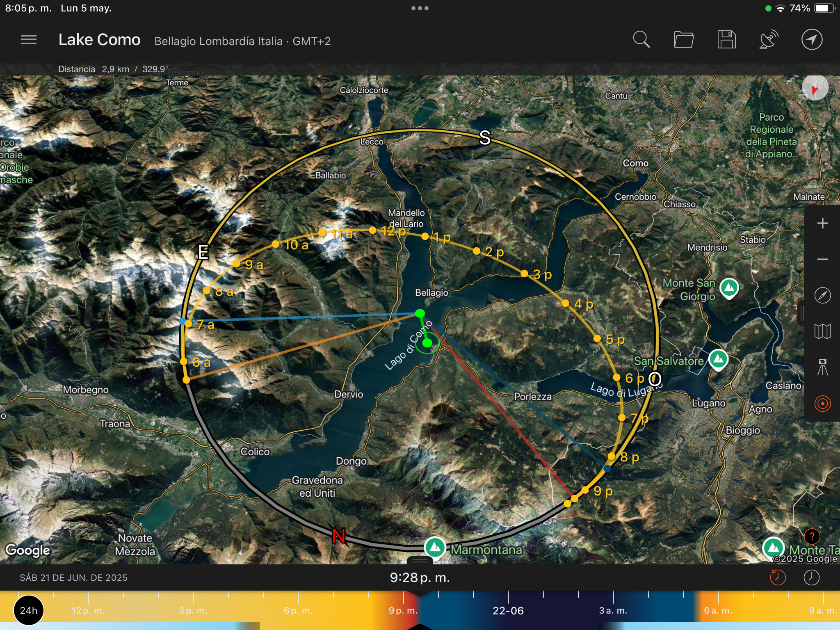Tap the green circled secondary pin
The height and width of the screenshot is (630, 840).
[427, 342]
